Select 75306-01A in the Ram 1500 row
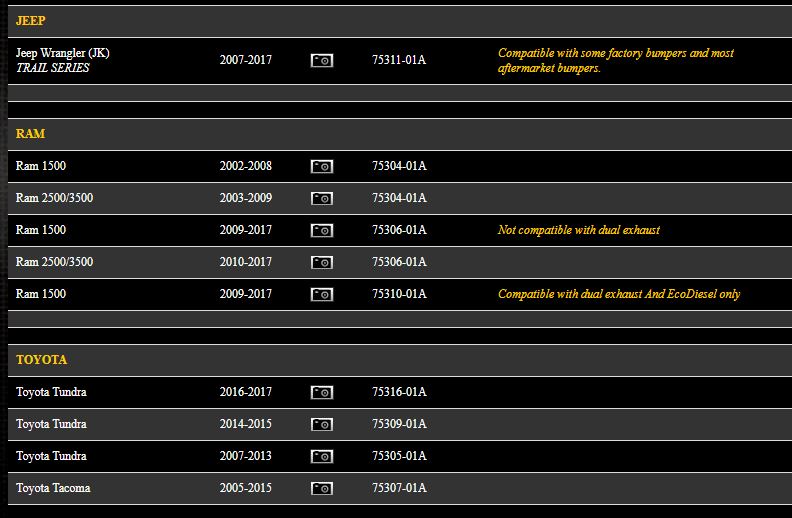792x518 pixels. [x=399, y=230]
